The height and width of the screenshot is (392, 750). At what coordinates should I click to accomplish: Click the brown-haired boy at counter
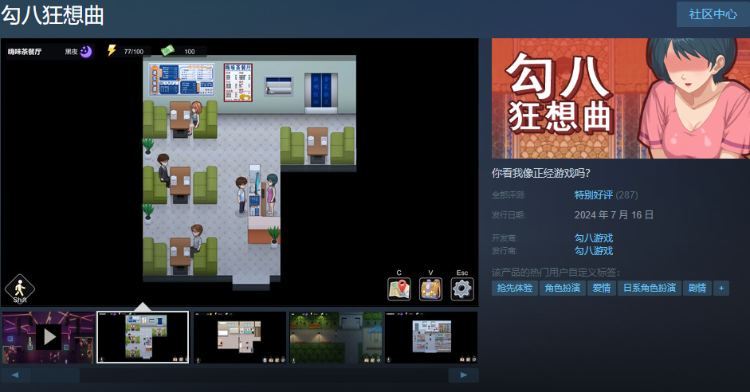(x=242, y=195)
